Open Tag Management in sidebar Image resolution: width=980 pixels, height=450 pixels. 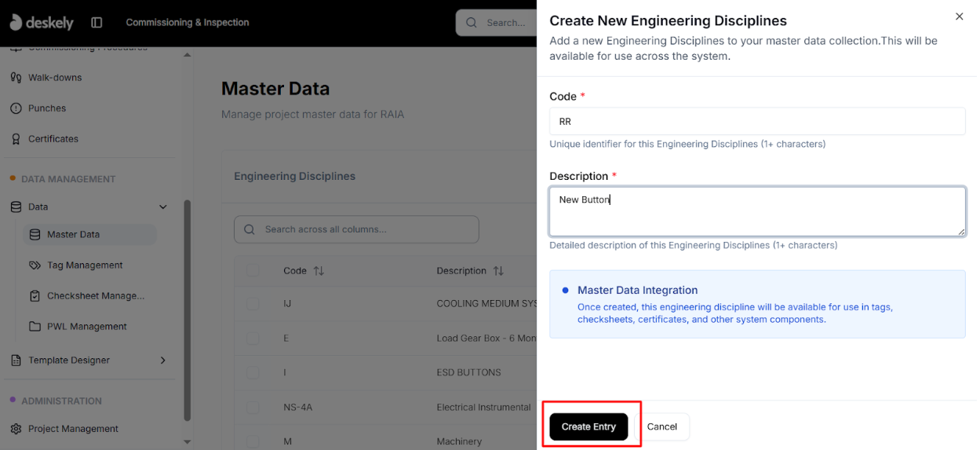(x=85, y=265)
